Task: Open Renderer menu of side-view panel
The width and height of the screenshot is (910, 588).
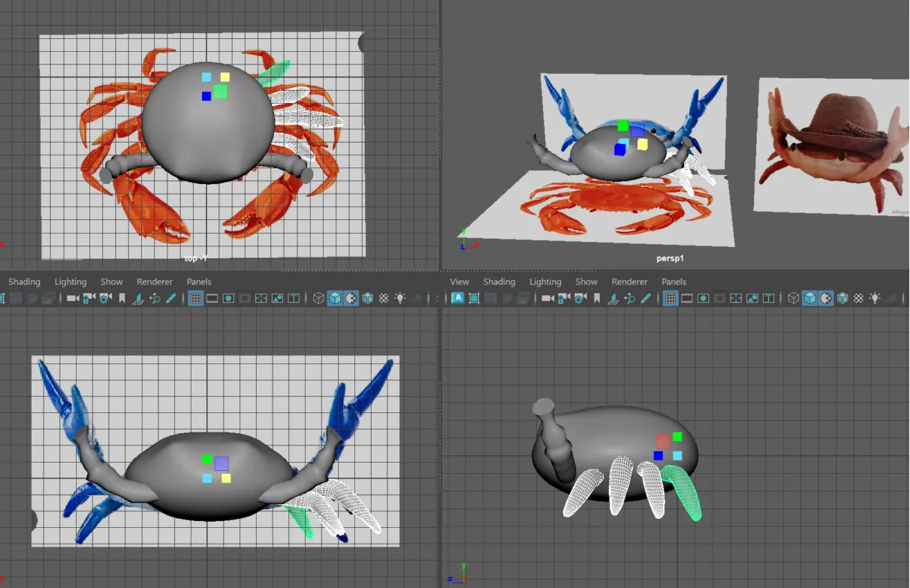Action: [629, 282]
